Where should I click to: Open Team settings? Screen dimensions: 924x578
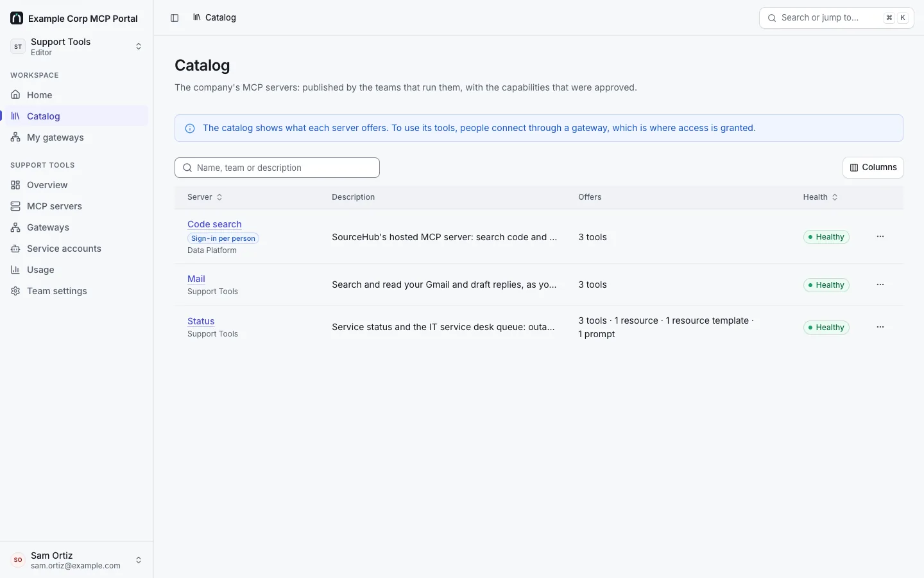[x=76, y=291]
